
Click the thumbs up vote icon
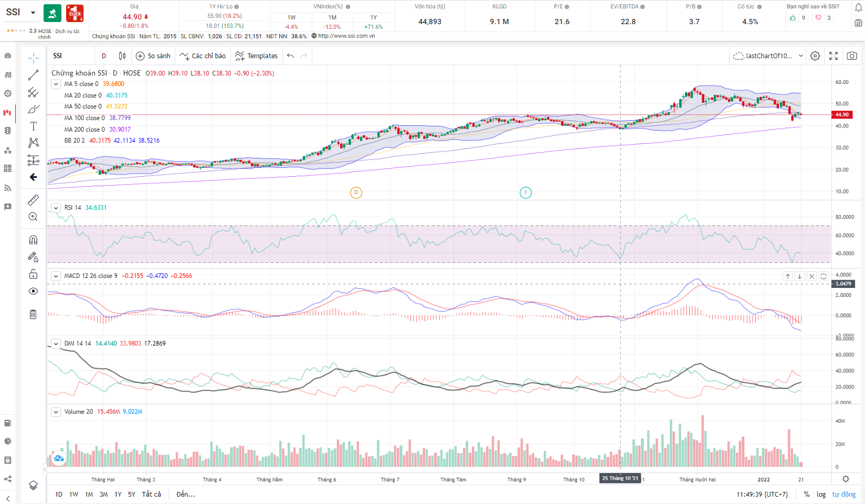coord(793,18)
